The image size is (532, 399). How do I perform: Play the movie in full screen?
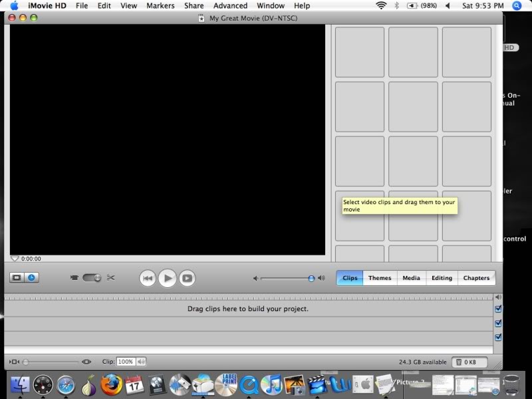coord(188,278)
